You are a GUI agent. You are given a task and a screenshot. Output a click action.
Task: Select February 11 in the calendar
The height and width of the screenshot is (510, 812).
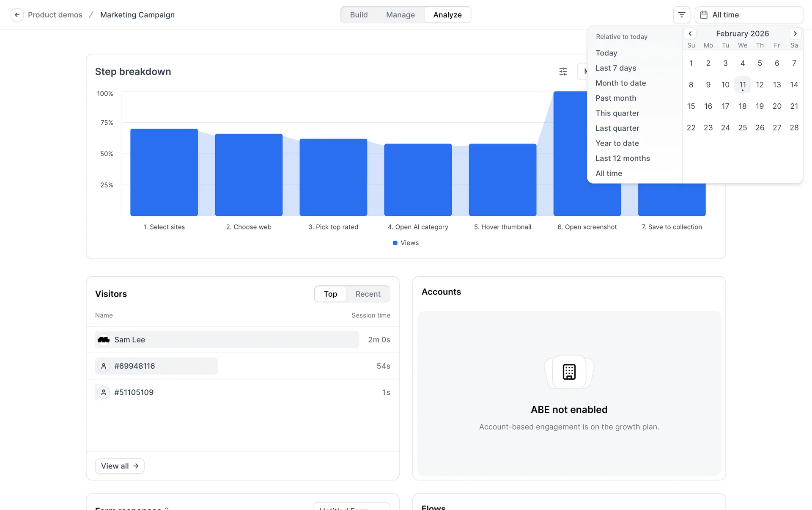click(x=742, y=85)
